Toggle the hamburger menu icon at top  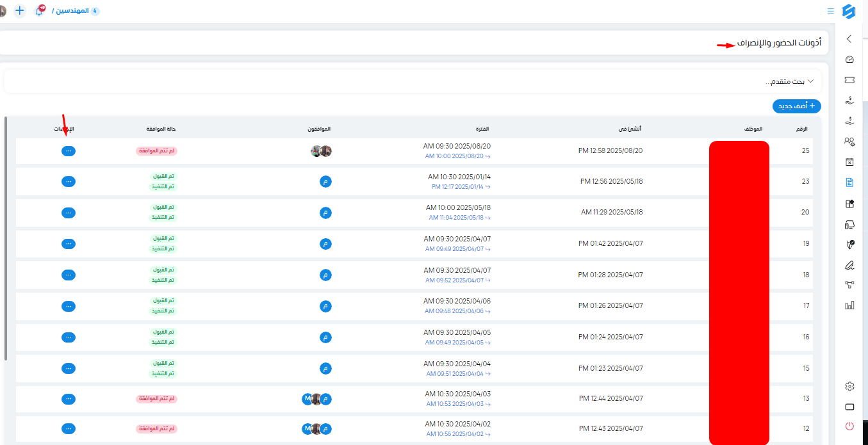click(830, 11)
